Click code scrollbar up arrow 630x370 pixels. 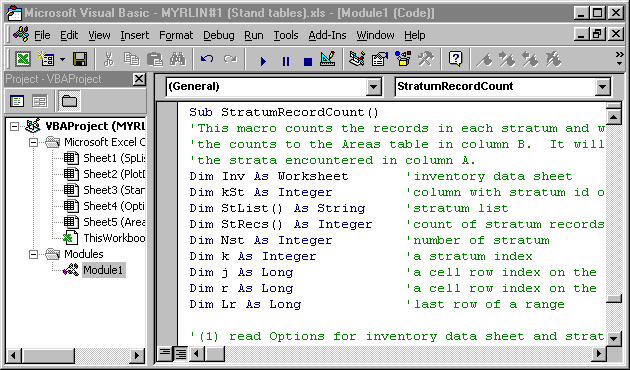click(x=614, y=117)
